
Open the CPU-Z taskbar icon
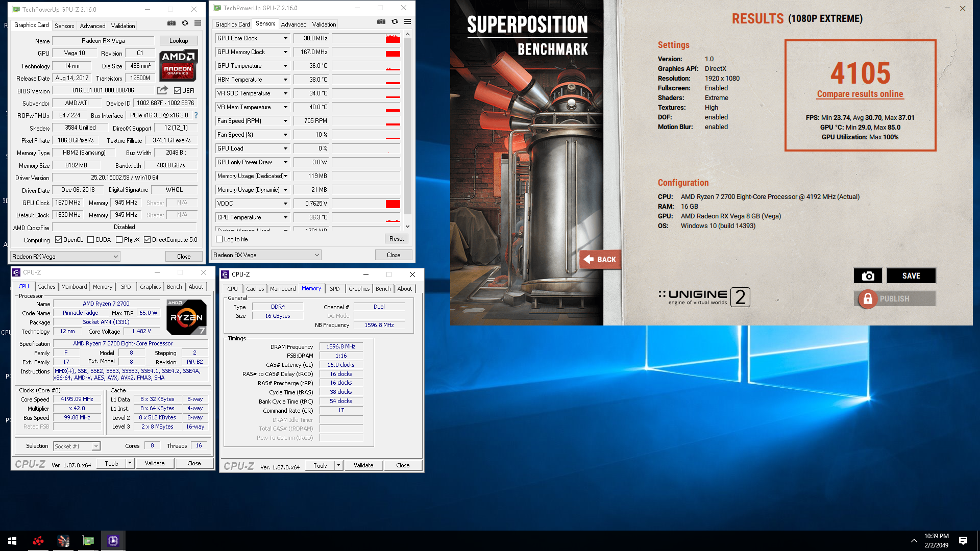(113, 541)
